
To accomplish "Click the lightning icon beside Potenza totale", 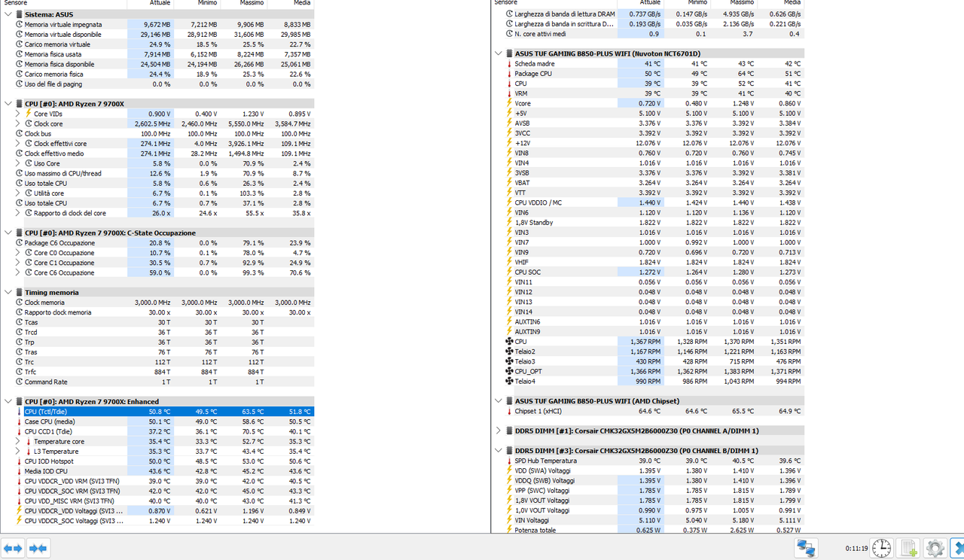I will [509, 530].
